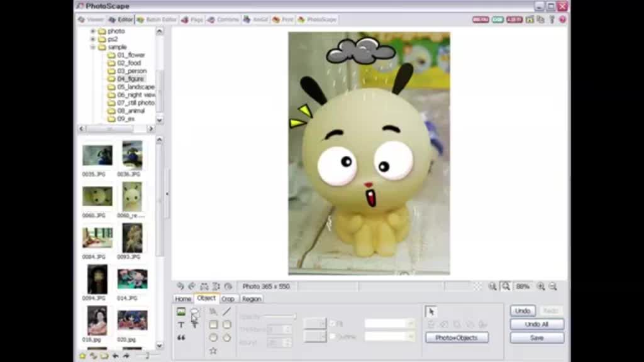Select the Text object tool

pyautogui.click(x=181, y=325)
